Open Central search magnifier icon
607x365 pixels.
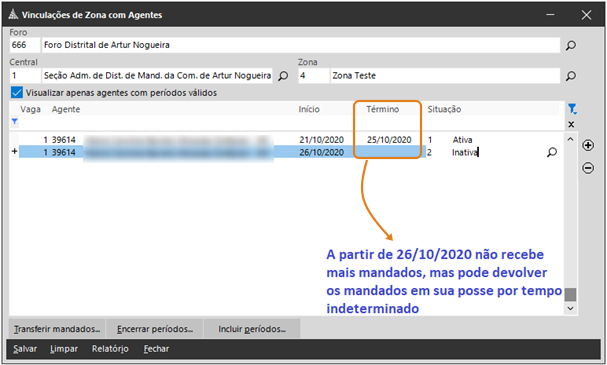(283, 75)
